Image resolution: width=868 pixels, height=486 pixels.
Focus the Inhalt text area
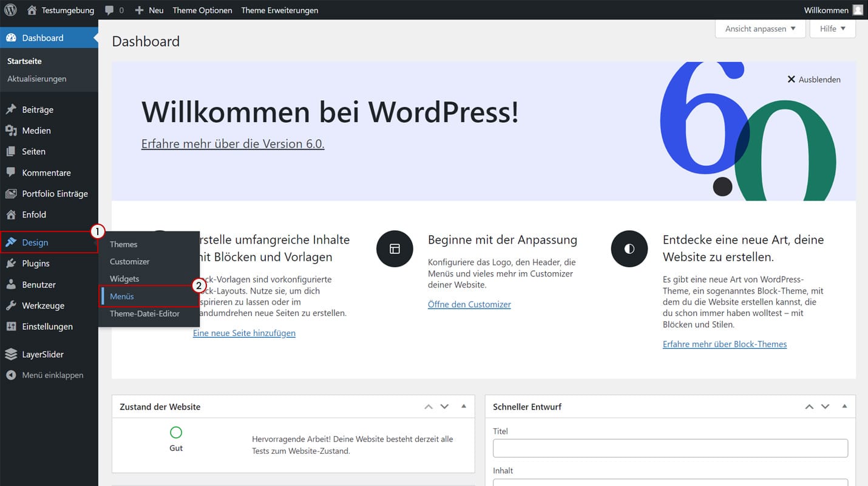[670, 482]
